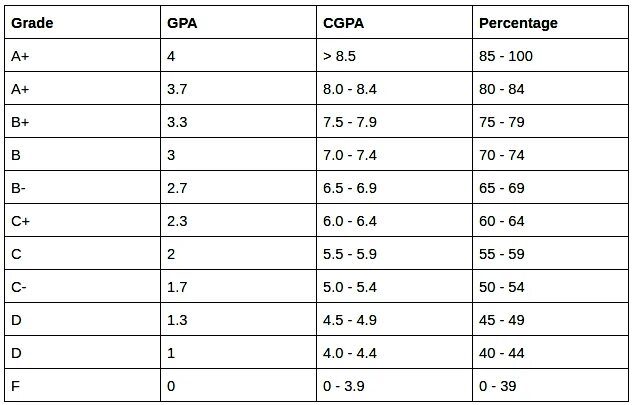Click the B+ grade cell
Screen dimensions: 632x405
click(83, 122)
